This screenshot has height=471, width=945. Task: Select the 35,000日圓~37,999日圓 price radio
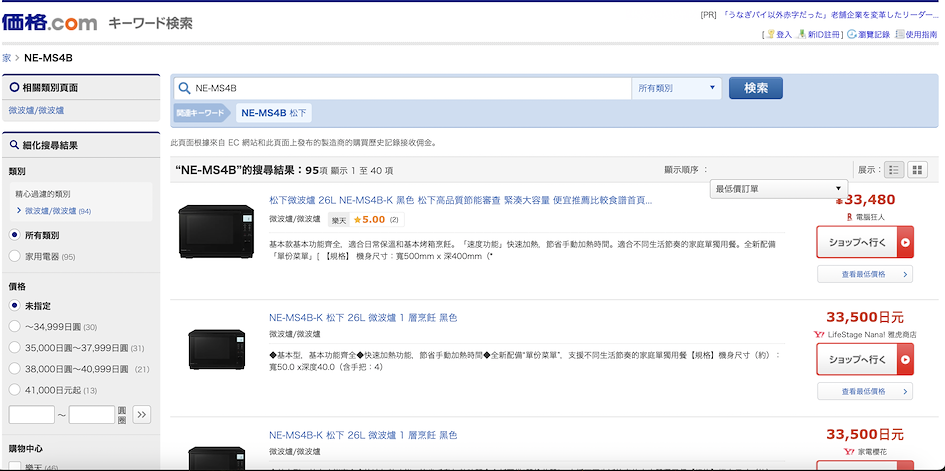click(15, 348)
